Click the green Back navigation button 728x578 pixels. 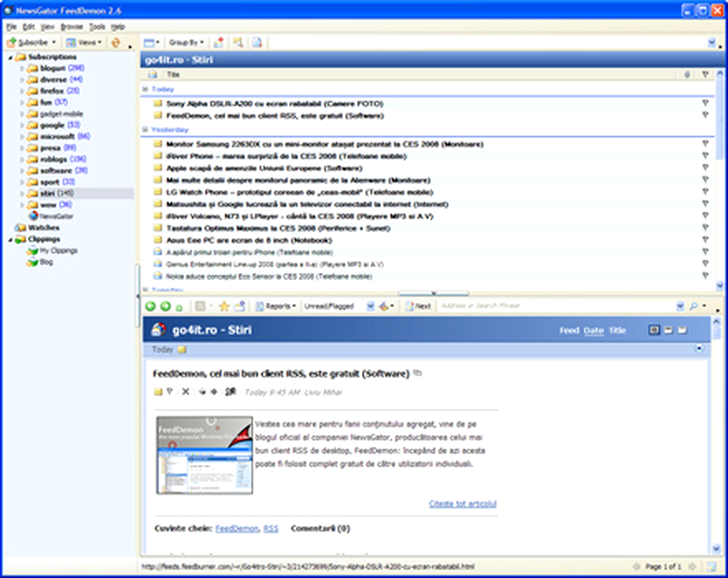pyautogui.click(x=150, y=306)
